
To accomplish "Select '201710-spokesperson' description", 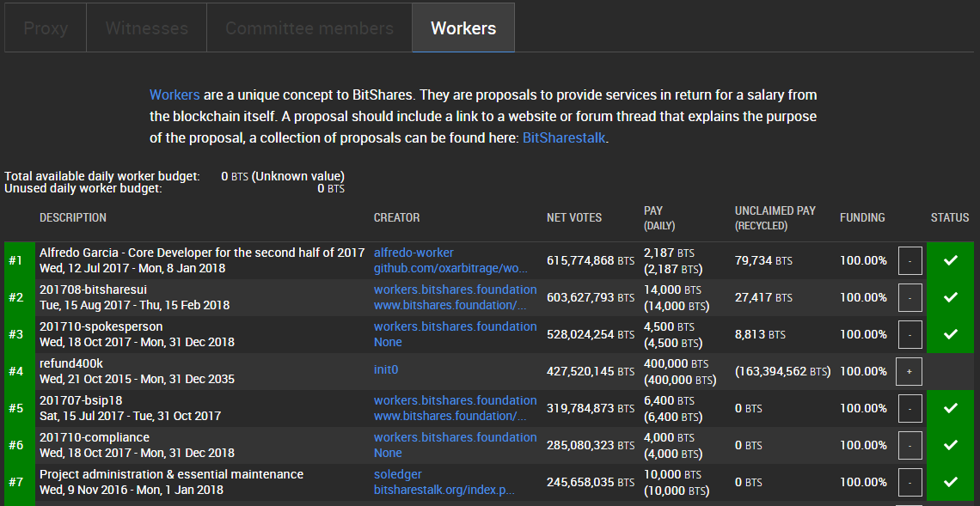I will click(x=101, y=326).
